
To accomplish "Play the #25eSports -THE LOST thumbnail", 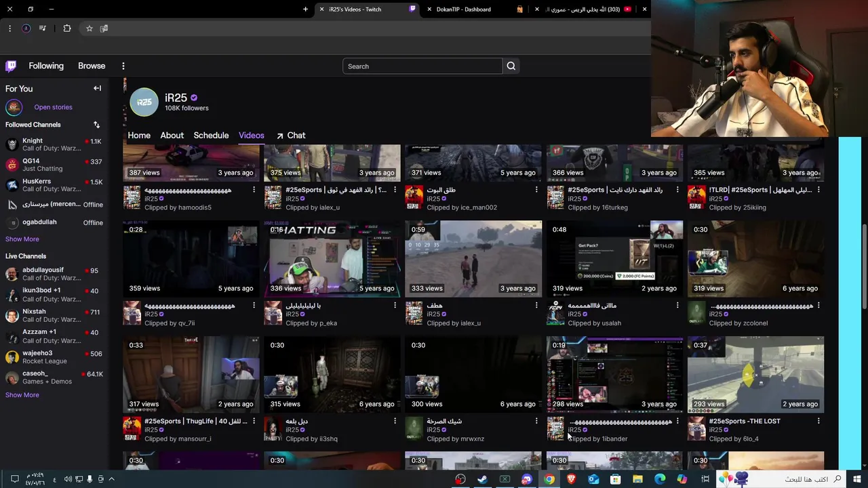I will click(x=755, y=374).
